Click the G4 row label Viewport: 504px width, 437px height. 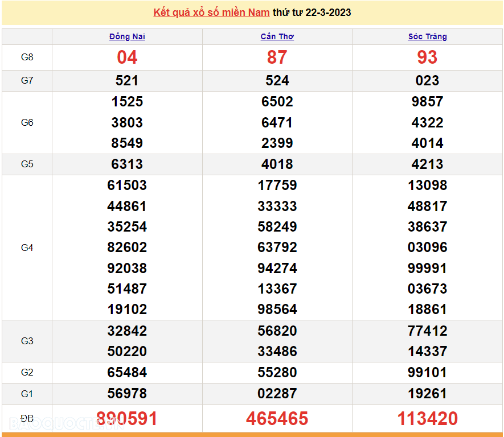point(27,248)
